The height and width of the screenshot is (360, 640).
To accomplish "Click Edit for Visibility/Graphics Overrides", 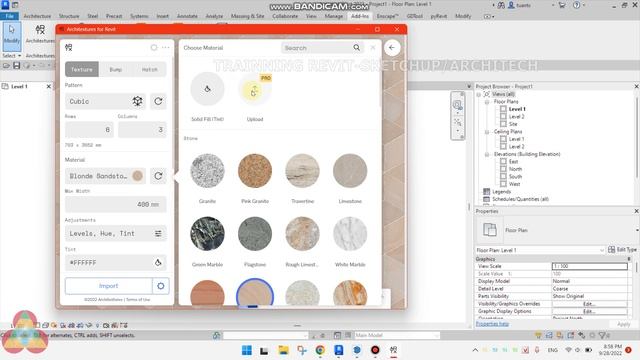I will tap(589, 304).
